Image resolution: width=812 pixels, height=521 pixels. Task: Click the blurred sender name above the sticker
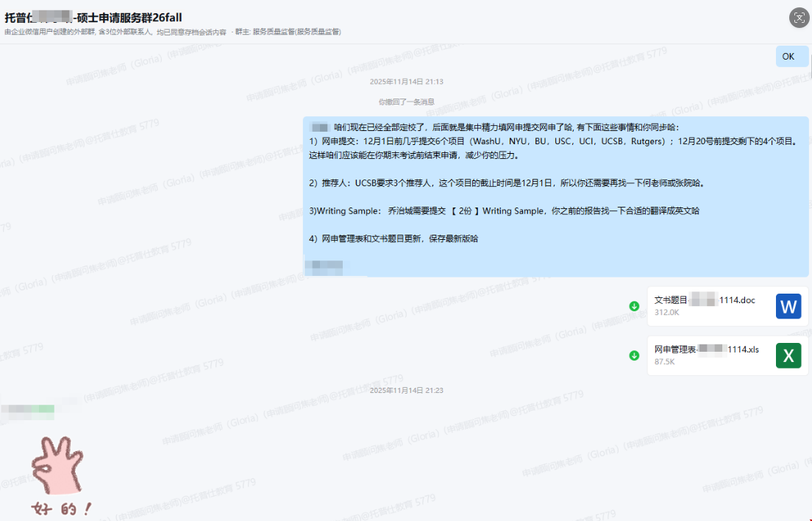point(29,409)
